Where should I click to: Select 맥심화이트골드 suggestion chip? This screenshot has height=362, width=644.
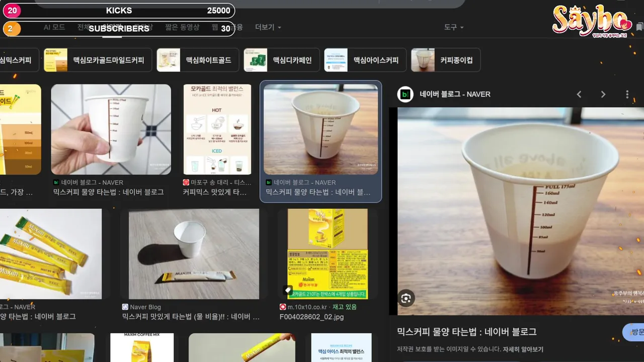198,60
